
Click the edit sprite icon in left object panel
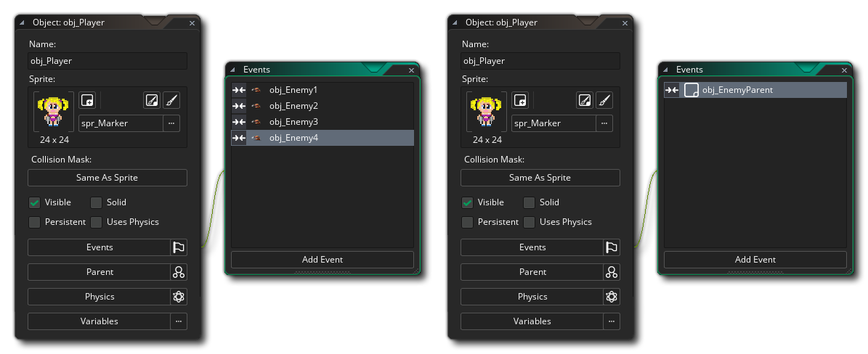[151, 100]
